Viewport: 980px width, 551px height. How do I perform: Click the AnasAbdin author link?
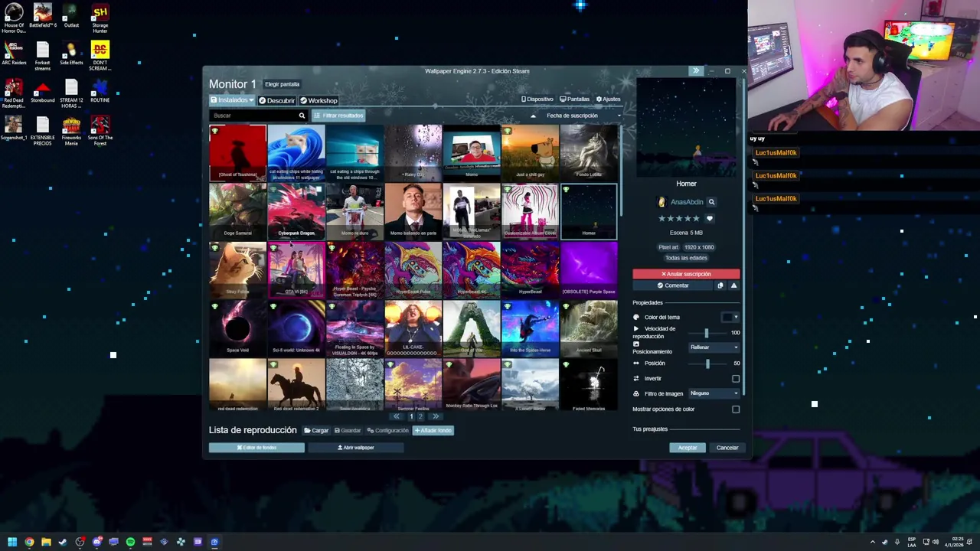pos(686,202)
